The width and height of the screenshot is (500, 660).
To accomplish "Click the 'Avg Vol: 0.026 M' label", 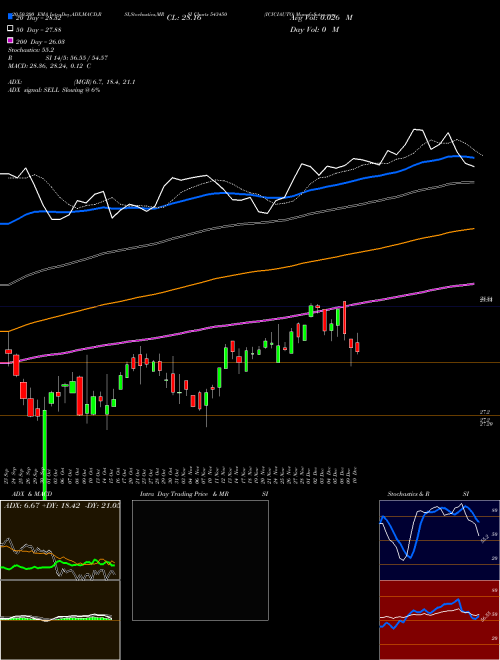I will pyautogui.click(x=321, y=18).
